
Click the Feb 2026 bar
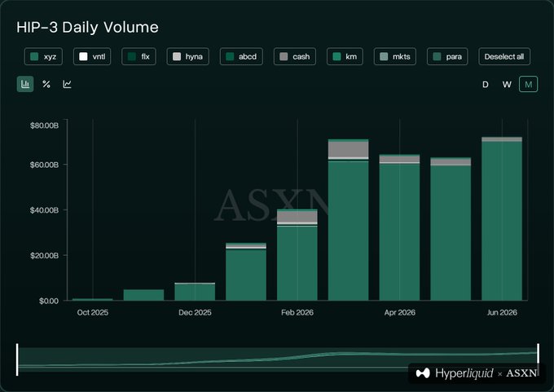pos(297,255)
